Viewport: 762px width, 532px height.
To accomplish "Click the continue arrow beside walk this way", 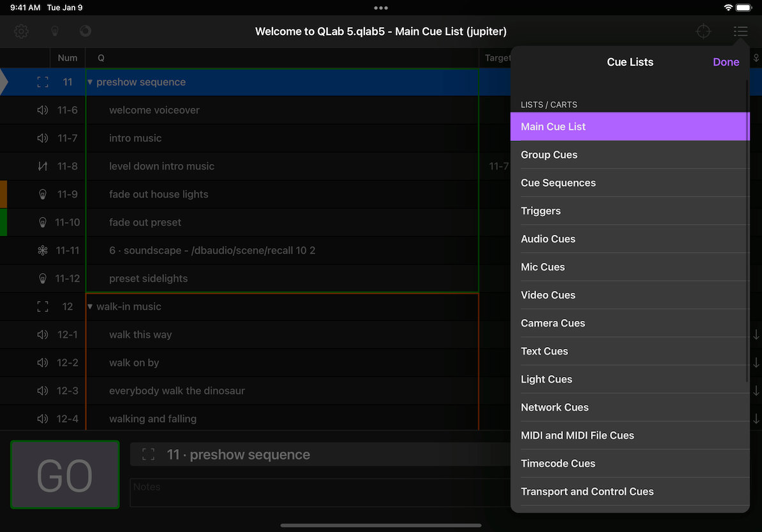I will [x=757, y=334].
